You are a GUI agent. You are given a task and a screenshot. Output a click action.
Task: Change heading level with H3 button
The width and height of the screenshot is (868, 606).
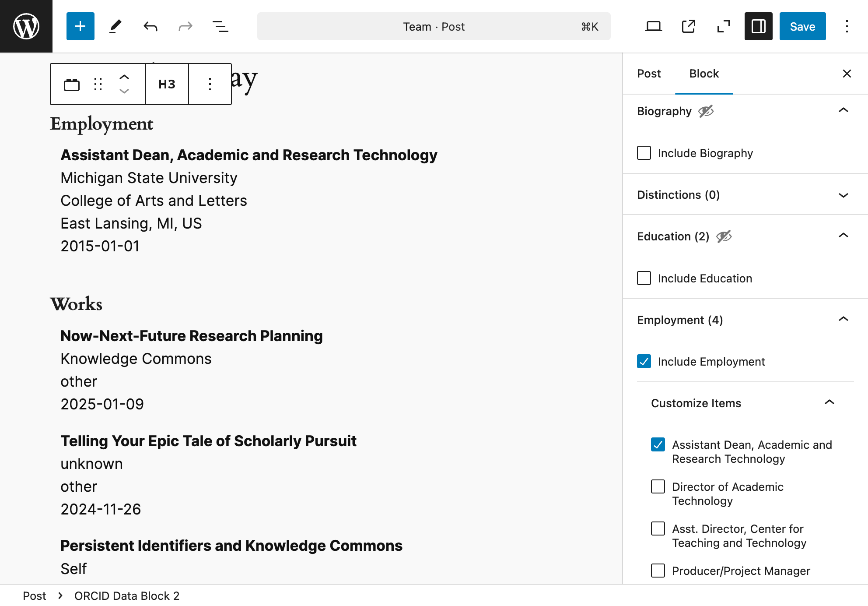[167, 84]
